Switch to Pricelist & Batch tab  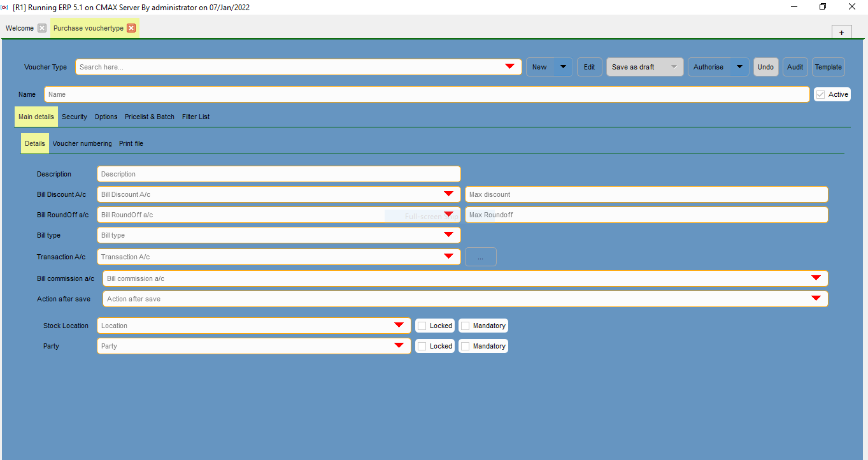tap(150, 117)
